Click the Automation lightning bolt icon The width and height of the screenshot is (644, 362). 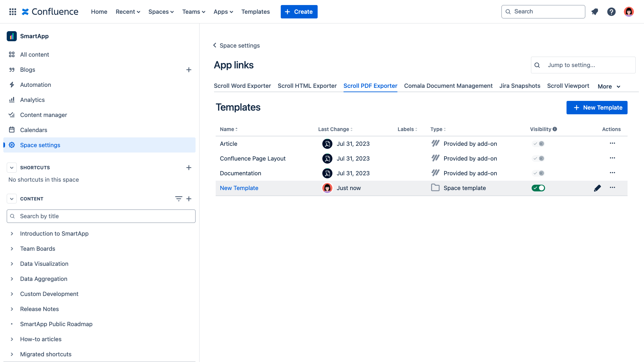(12, 84)
